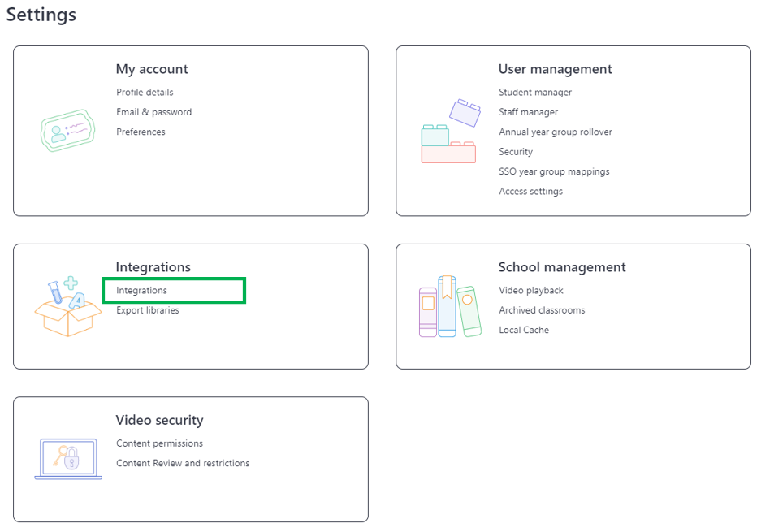Image resolution: width=761 pixels, height=532 pixels.
Task: Select Annual year group rollover
Action: [x=556, y=132]
